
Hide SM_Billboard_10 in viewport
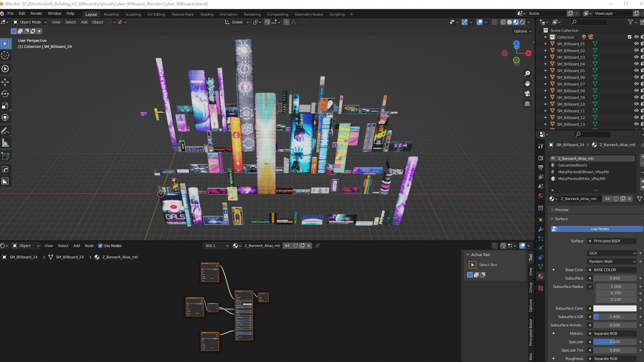636,104
